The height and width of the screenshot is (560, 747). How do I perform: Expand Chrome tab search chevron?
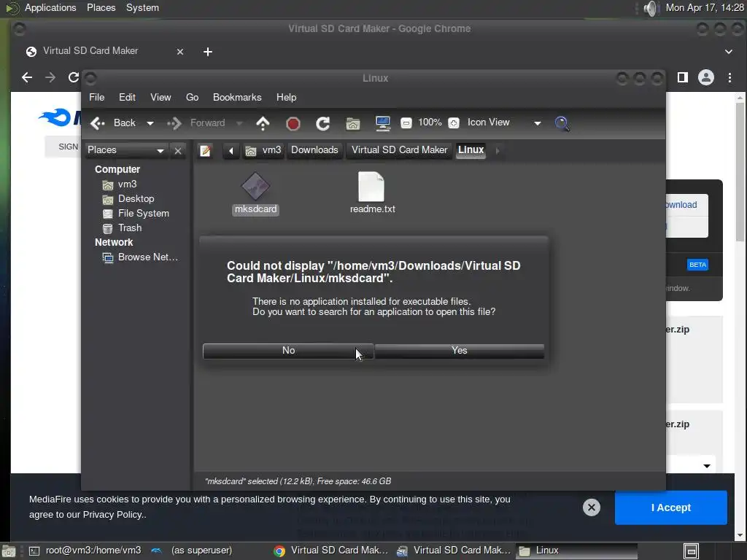click(729, 52)
